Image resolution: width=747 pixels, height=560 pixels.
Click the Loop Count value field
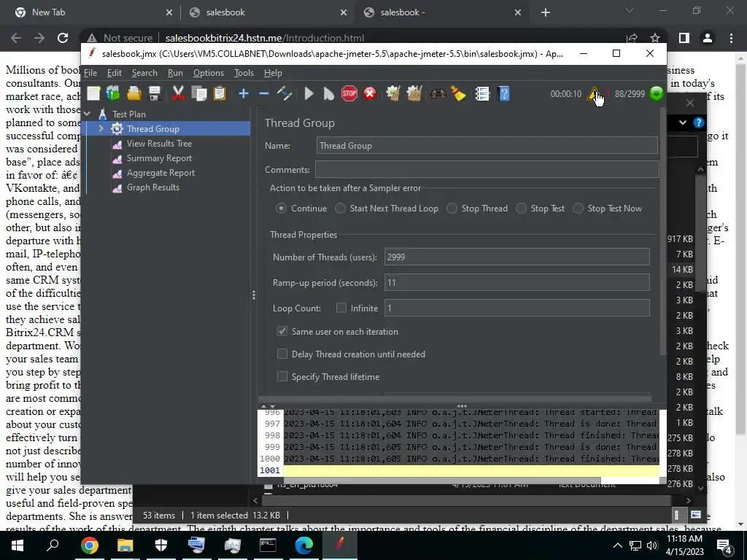point(517,308)
